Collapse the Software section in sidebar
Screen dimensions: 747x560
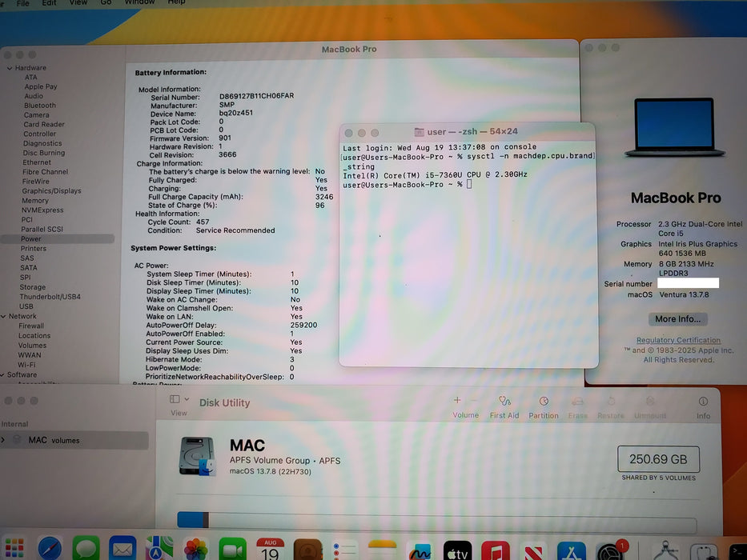click(3, 374)
